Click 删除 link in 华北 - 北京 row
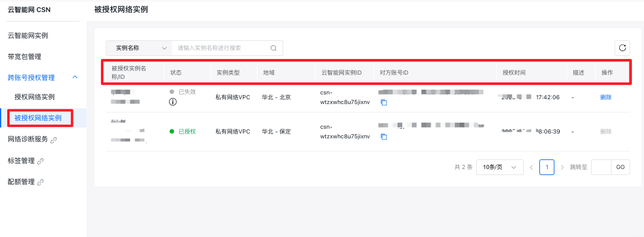Image resolution: width=644 pixels, height=237 pixels. 606,97
